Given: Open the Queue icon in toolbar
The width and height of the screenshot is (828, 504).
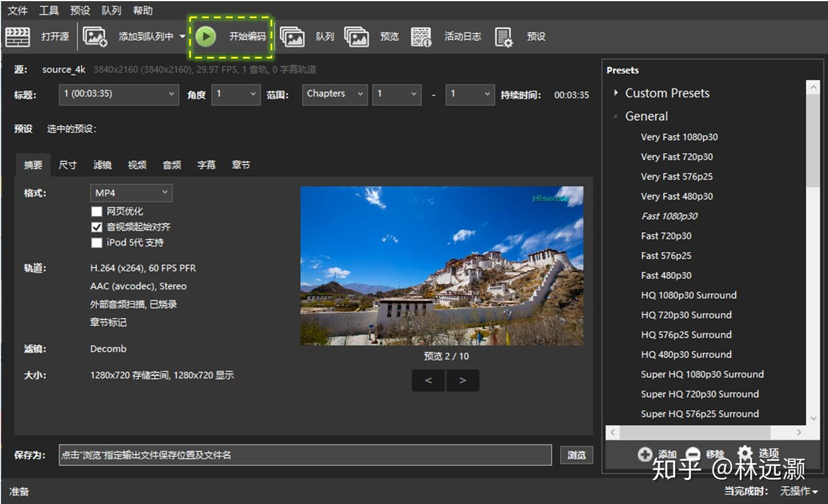Looking at the screenshot, I should pos(292,37).
